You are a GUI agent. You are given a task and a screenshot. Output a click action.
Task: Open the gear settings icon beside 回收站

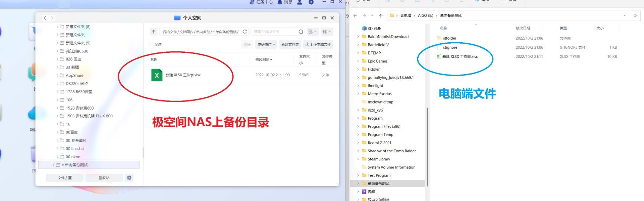point(129,178)
